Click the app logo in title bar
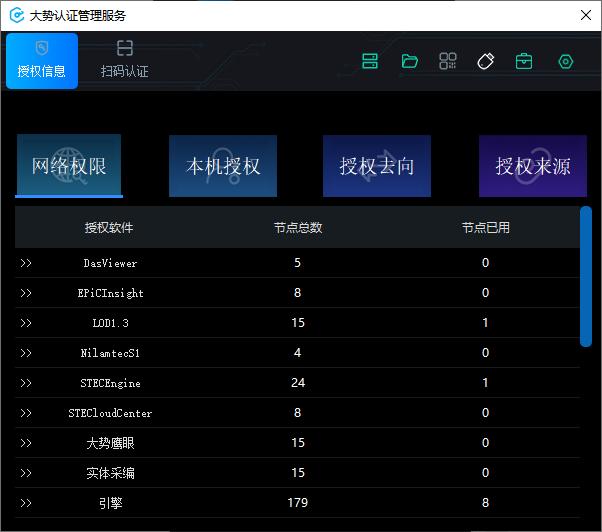The height and width of the screenshot is (532, 602). tap(17, 15)
